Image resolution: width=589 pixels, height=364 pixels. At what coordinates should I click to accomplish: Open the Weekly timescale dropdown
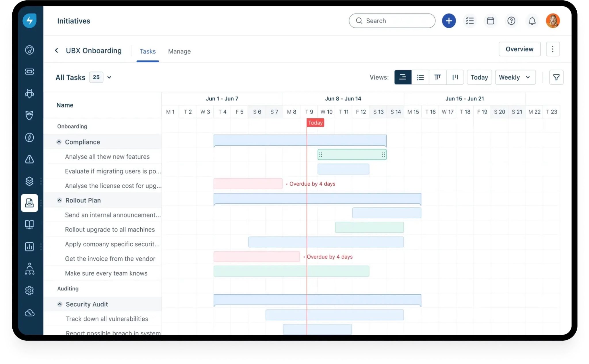(515, 77)
